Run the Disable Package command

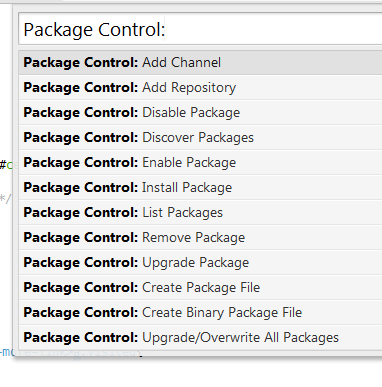pyautogui.click(x=200, y=113)
